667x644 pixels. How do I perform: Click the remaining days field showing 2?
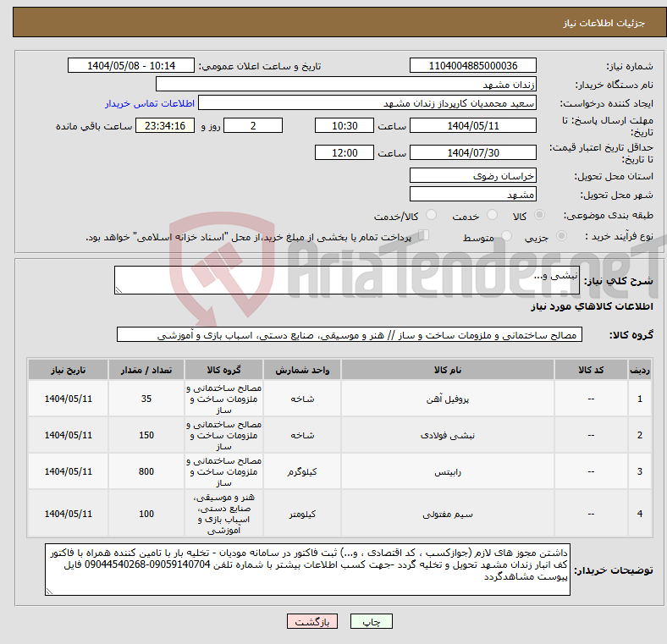(253, 125)
